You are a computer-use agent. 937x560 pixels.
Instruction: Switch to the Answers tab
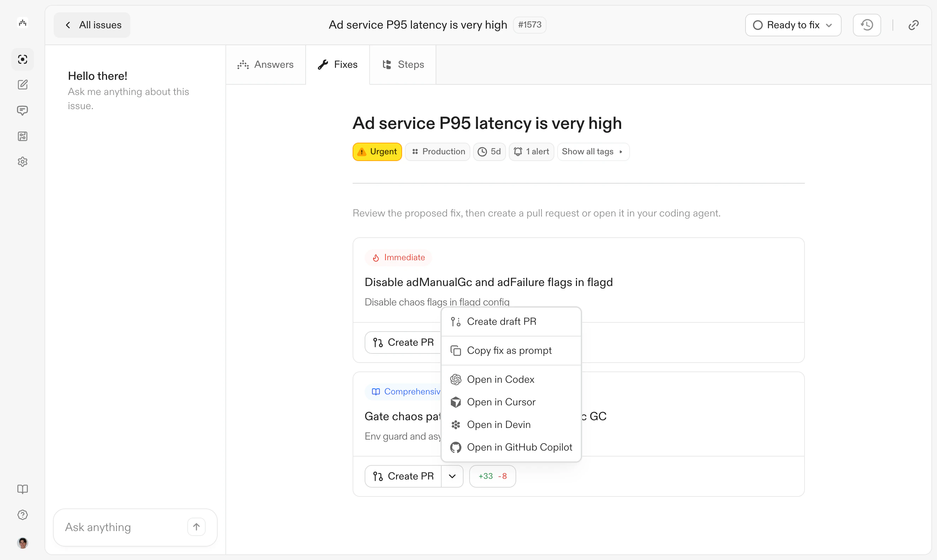pos(265,64)
